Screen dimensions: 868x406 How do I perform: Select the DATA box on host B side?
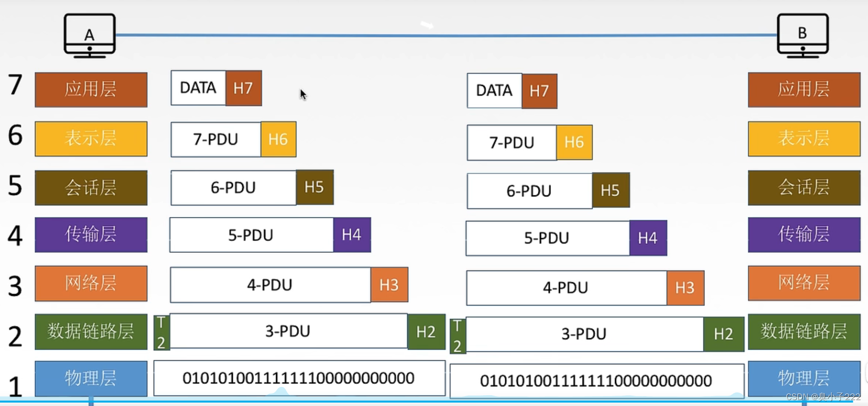pyautogui.click(x=495, y=90)
